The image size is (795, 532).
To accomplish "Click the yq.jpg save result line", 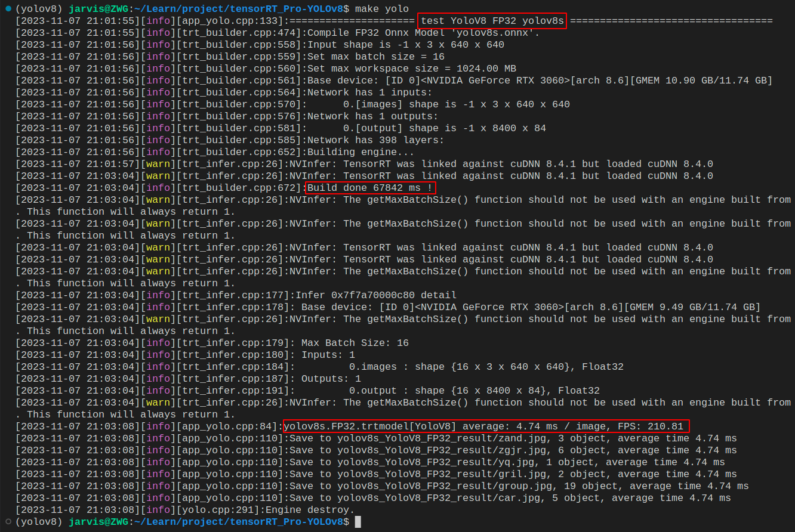I will pos(370,462).
